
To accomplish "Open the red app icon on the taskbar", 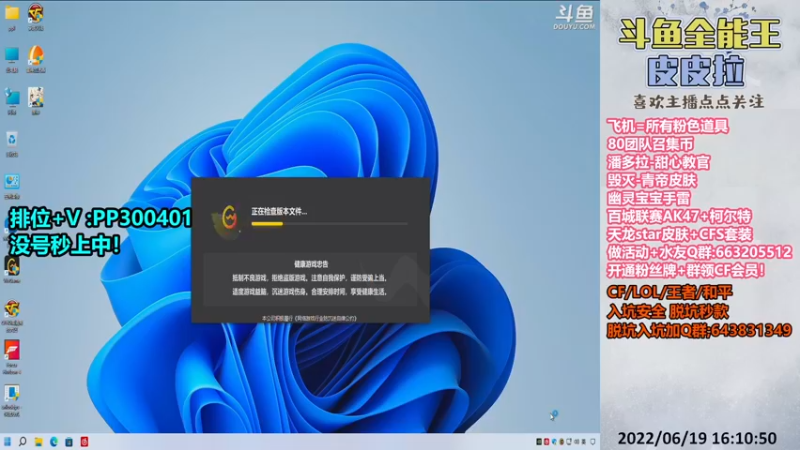I will (x=84, y=442).
